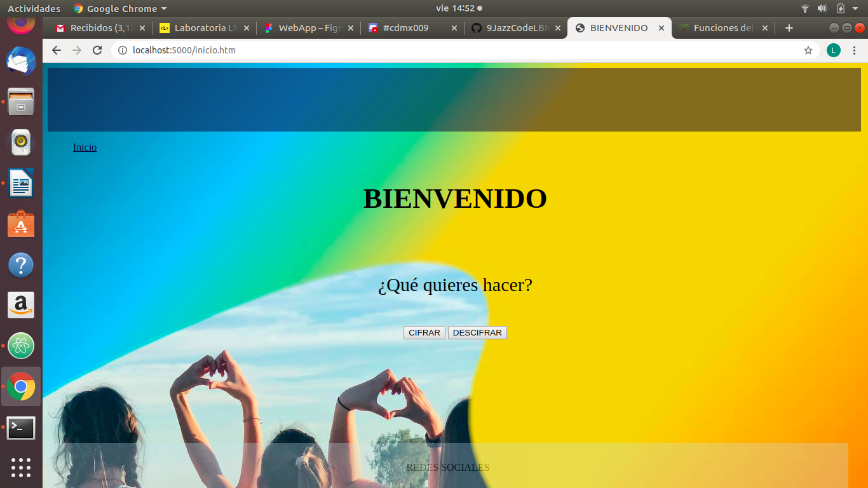Close the Laboratoria tab
Viewport: 868px width, 488px height.
[x=247, y=28]
